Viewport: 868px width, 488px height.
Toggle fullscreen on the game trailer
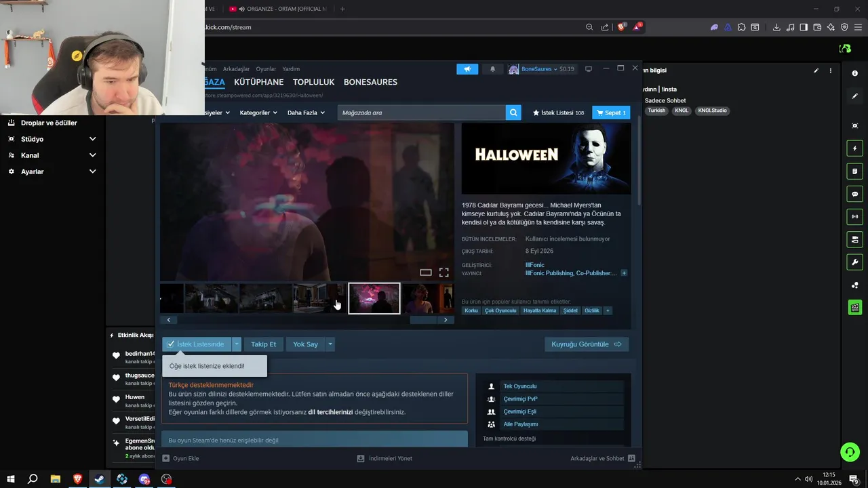point(443,272)
